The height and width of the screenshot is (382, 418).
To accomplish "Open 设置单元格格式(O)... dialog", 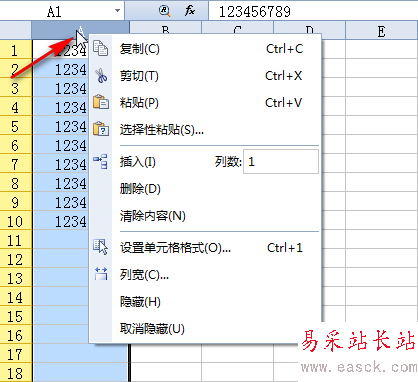I will [206, 248].
